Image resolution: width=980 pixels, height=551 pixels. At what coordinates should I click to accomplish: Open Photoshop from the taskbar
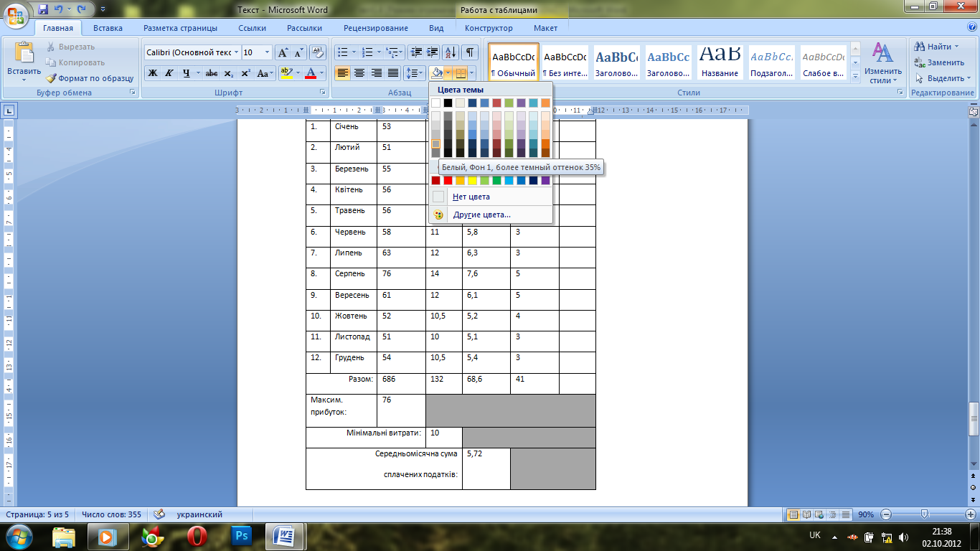coord(241,537)
